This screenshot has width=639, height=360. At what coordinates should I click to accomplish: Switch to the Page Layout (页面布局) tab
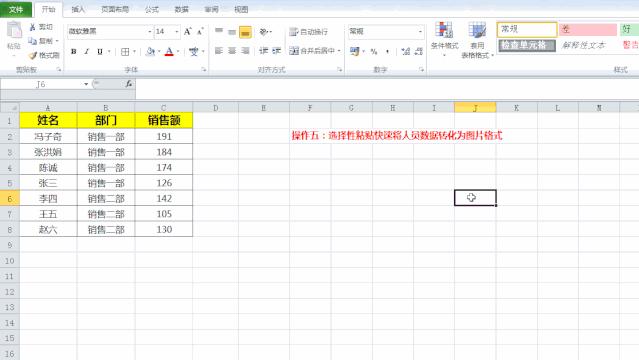115,9
